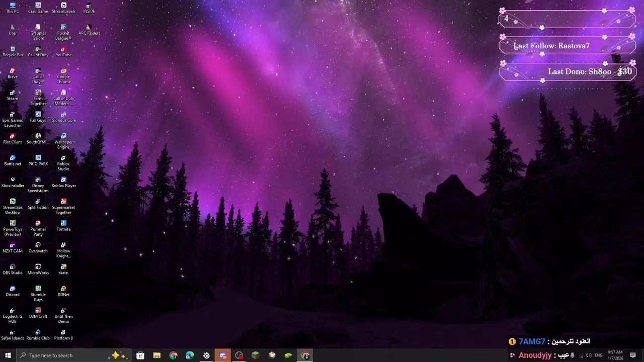Open Microsoft Store from the taskbar
This screenshot has width=644, height=362.
pos(140,355)
